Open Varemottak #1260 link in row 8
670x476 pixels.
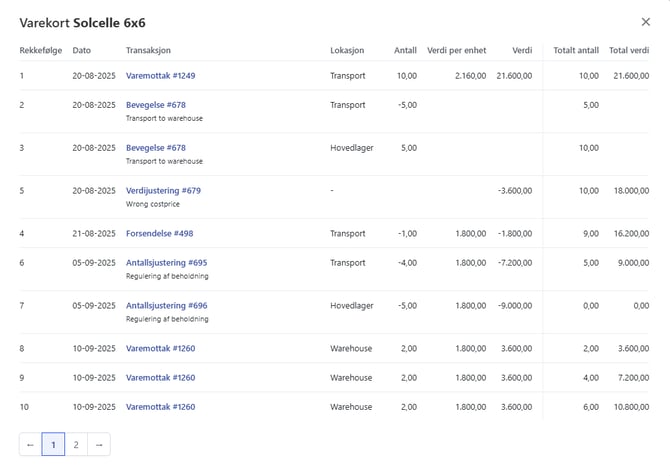tap(160, 349)
